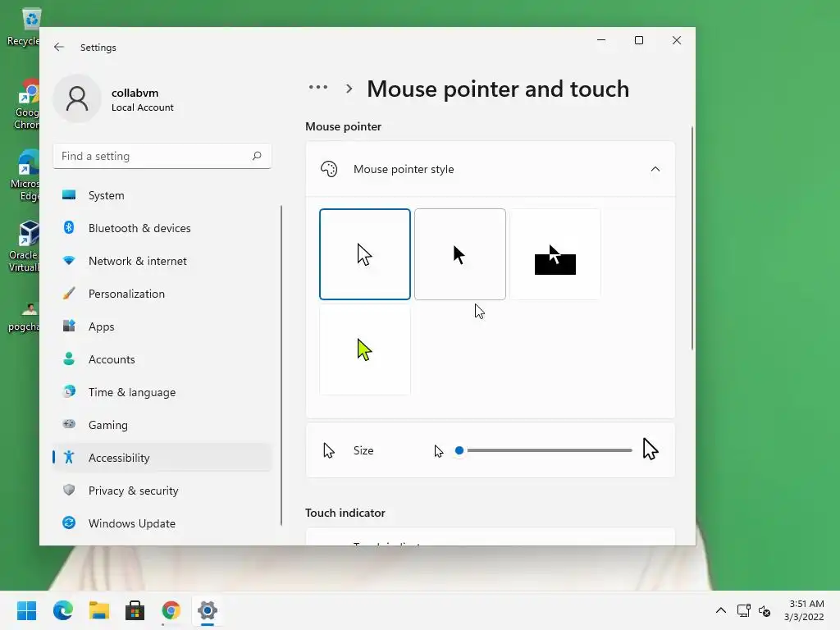Screen dimensions: 840x630
Task: Select the Oracle VirtualBox desktop icon
Action: coord(25,246)
